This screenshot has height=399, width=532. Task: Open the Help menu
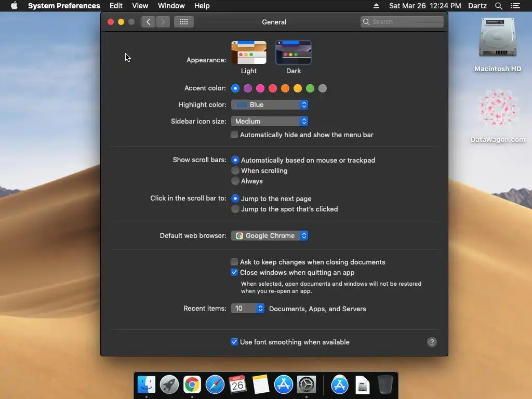pyautogui.click(x=202, y=6)
